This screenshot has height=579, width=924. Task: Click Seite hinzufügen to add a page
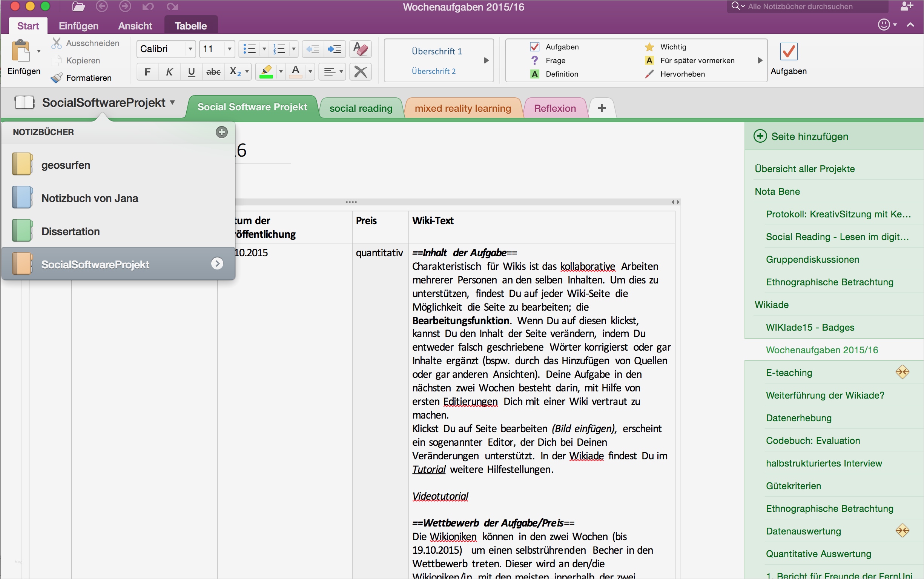(x=810, y=136)
